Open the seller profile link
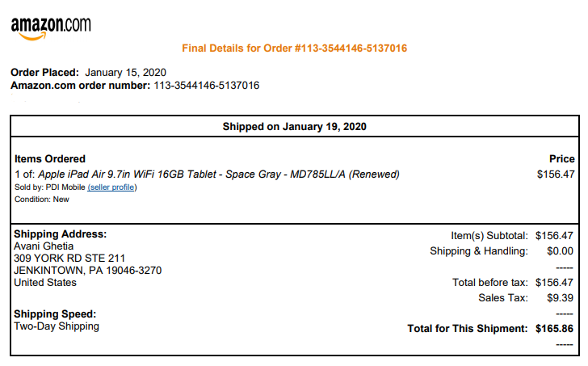Image resolution: width=588 pixels, height=366 pixels. click(112, 187)
